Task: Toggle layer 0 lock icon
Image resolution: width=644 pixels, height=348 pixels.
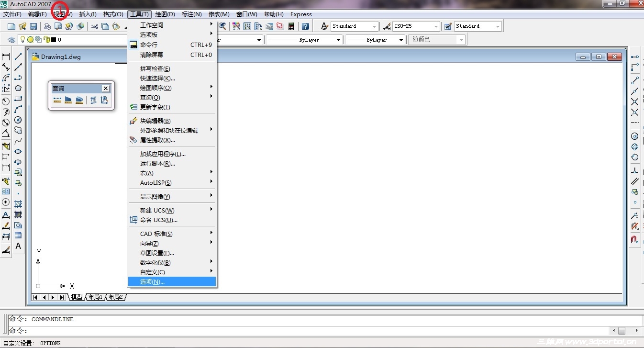Action: coord(46,40)
